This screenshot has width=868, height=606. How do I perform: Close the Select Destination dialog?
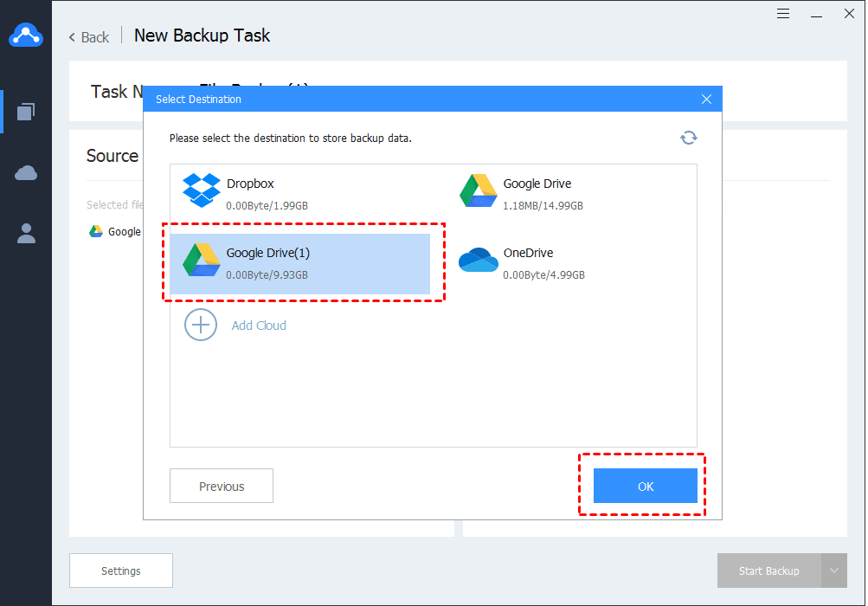[x=706, y=100]
